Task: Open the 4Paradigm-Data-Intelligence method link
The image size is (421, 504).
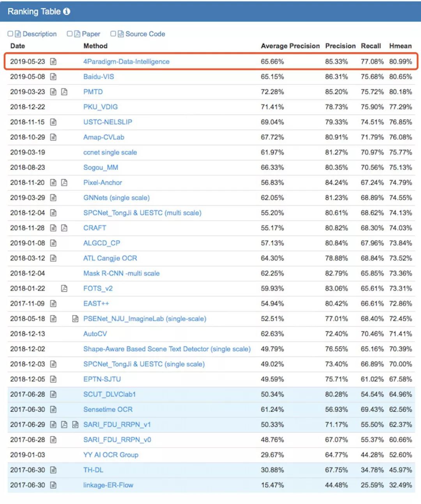Action: (126, 62)
